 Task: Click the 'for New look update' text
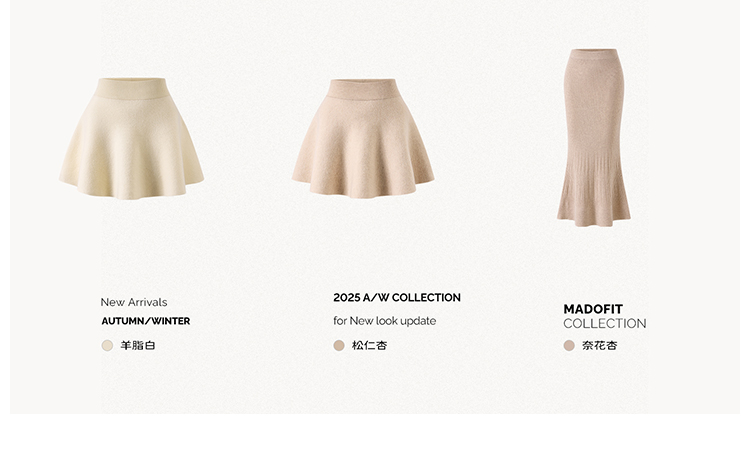tap(385, 321)
